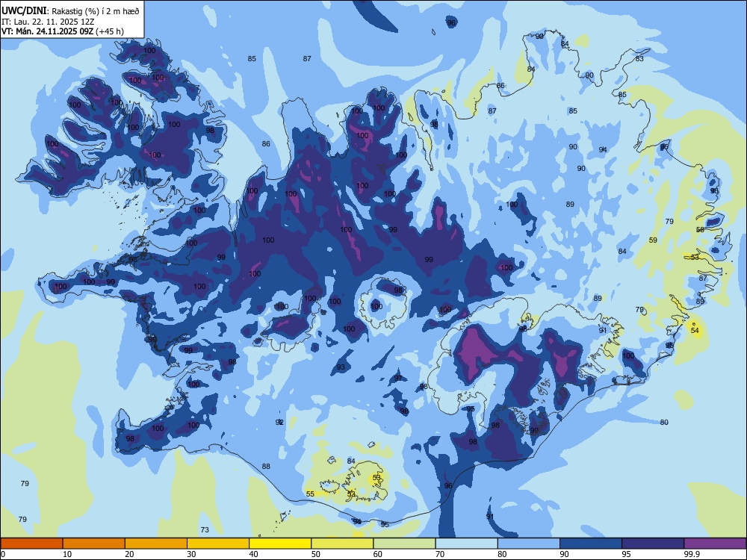Click the '88' humidity value on the map
The height and width of the screenshot is (560, 747).
(266, 466)
